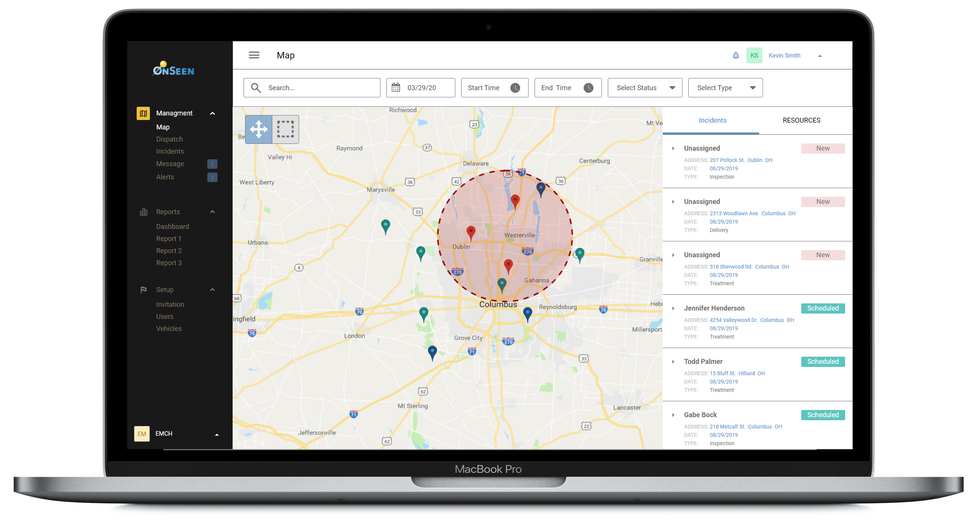The height and width of the screenshot is (523, 980).
Task: Expand the Jennifer Henderson incident row
Action: point(673,308)
